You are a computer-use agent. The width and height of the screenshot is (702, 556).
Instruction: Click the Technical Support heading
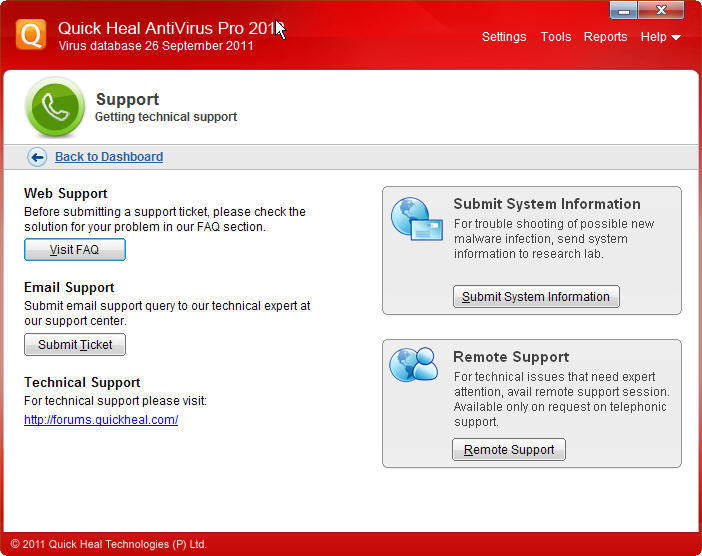[x=82, y=382]
